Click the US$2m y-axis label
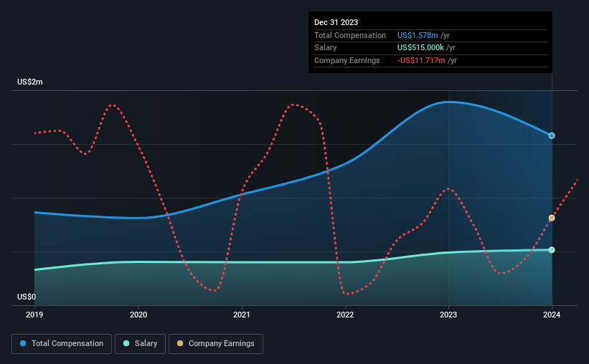 click(x=29, y=82)
